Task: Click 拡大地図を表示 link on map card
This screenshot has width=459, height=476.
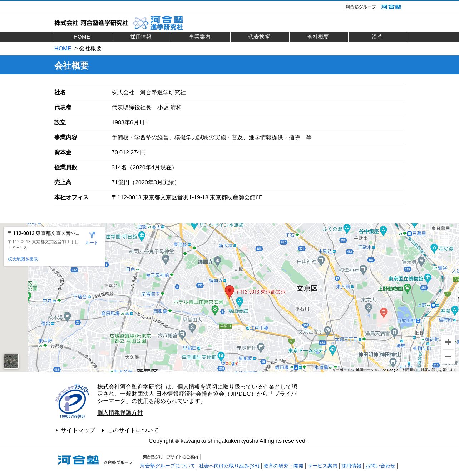Action: (x=23, y=259)
